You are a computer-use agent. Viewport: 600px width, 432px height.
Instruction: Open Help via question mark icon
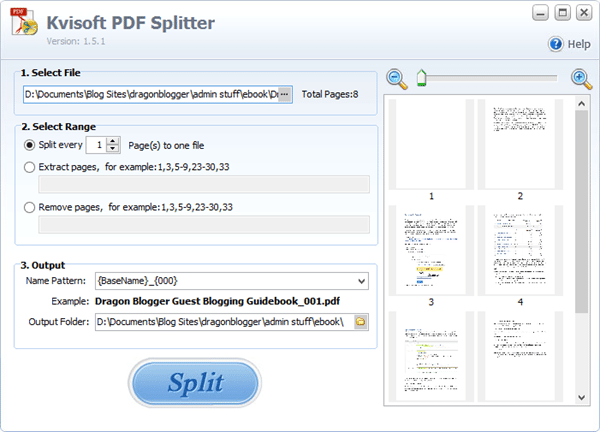(x=556, y=44)
